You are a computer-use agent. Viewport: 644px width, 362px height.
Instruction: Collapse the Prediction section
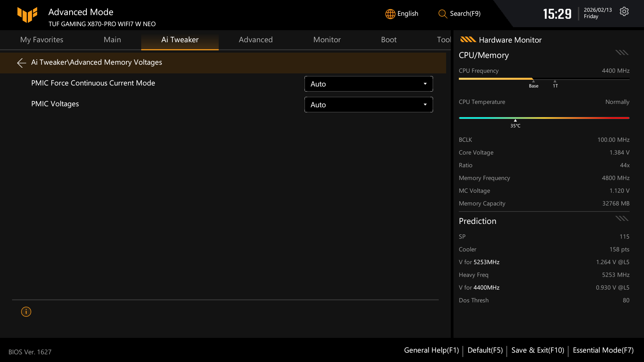pyautogui.click(x=622, y=218)
